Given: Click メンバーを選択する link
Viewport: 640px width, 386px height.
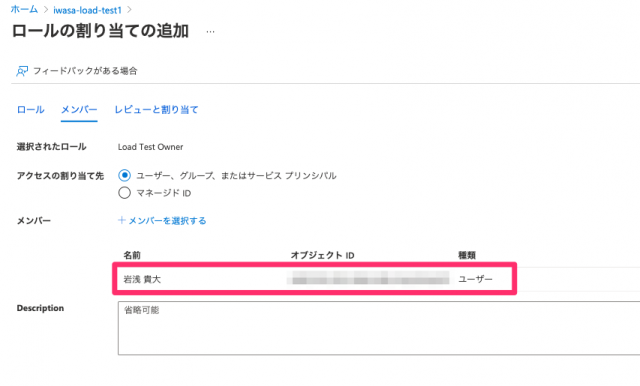Looking at the screenshot, I should click(167, 221).
